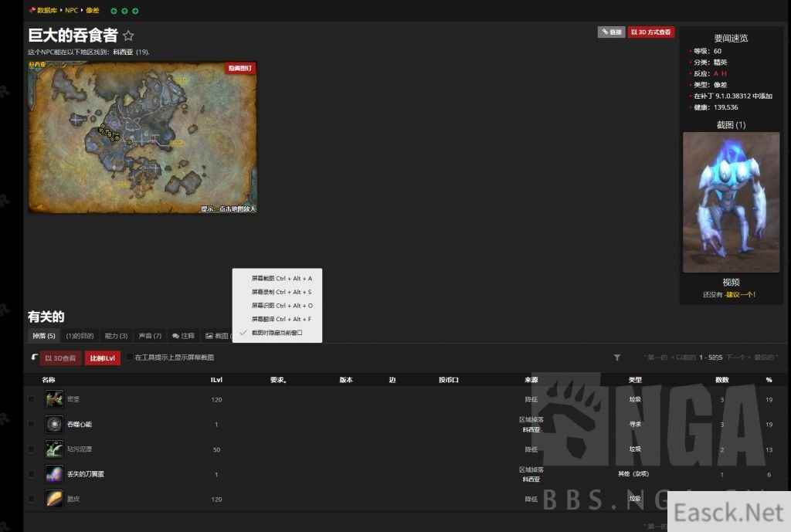The width and height of the screenshot is (791, 532).
Task: Open the 丢失的刀翼蛋 item link
Action: point(86,474)
